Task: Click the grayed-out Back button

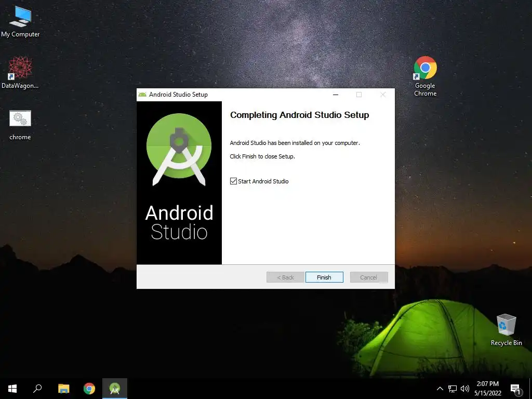Action: pos(285,277)
